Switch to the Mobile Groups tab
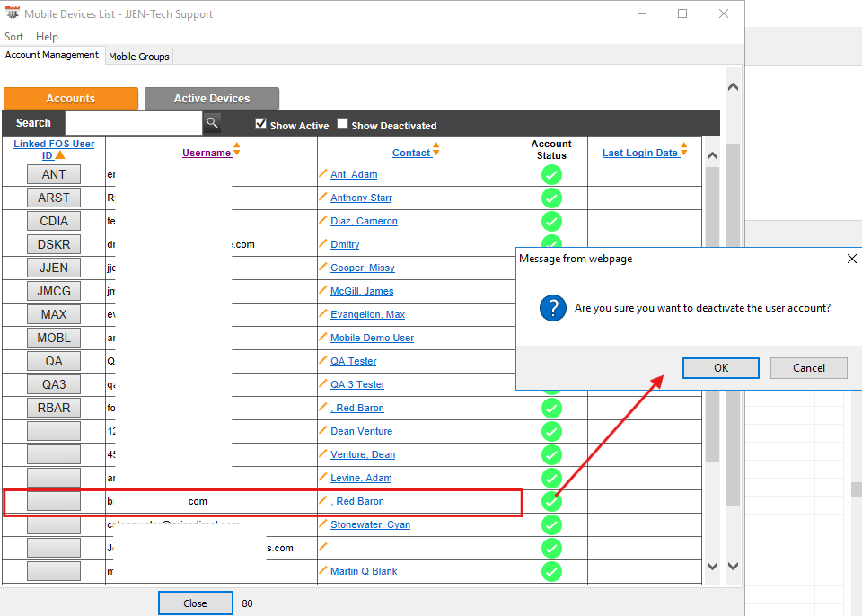The height and width of the screenshot is (616, 862). 139,57
